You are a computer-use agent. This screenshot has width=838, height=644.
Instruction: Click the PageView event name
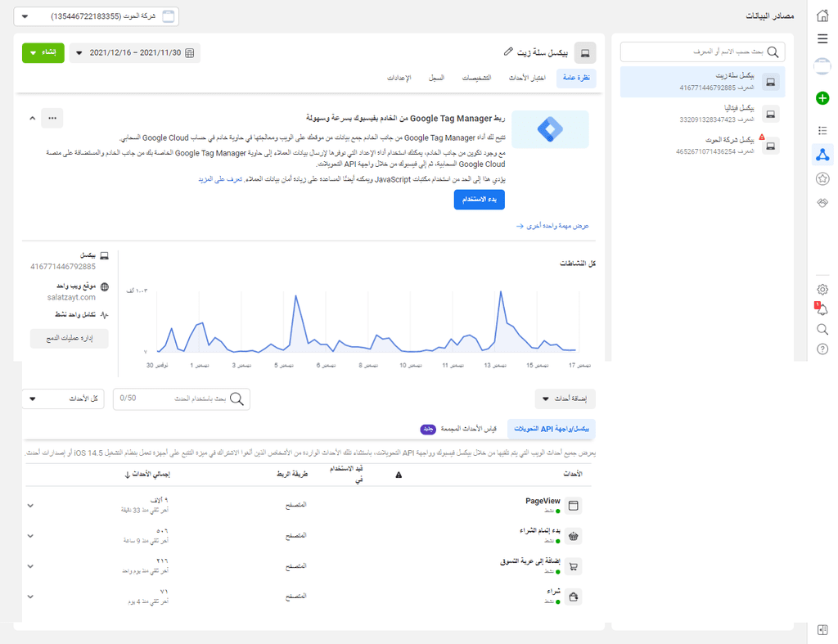click(x=543, y=502)
